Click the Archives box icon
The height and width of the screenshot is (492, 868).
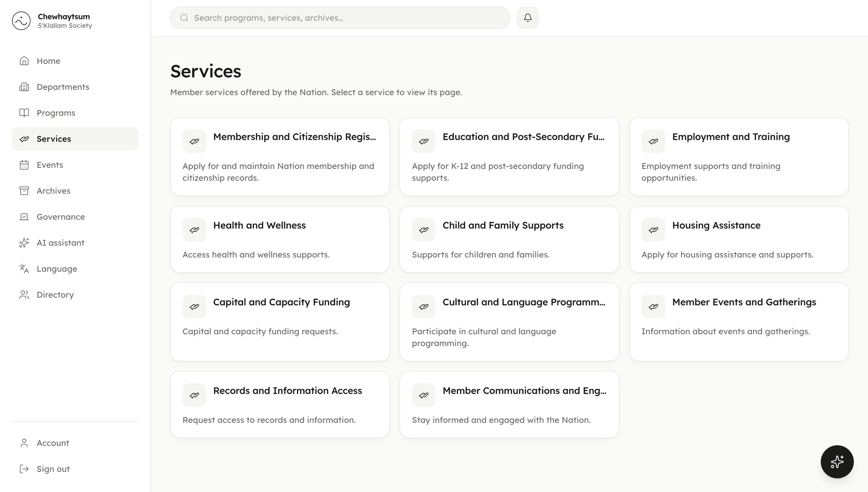coord(24,191)
